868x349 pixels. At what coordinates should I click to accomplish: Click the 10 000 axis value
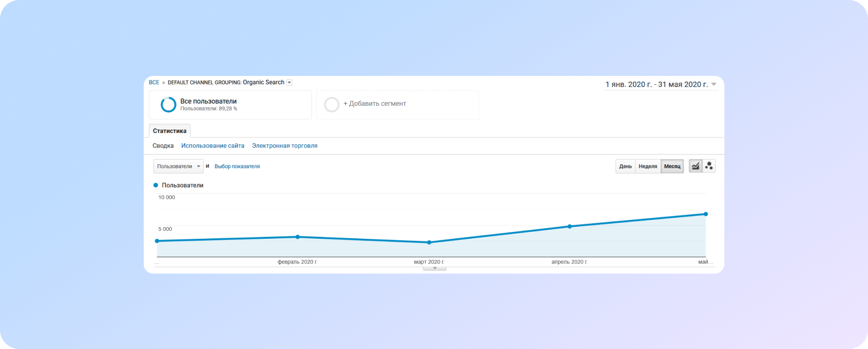click(167, 197)
